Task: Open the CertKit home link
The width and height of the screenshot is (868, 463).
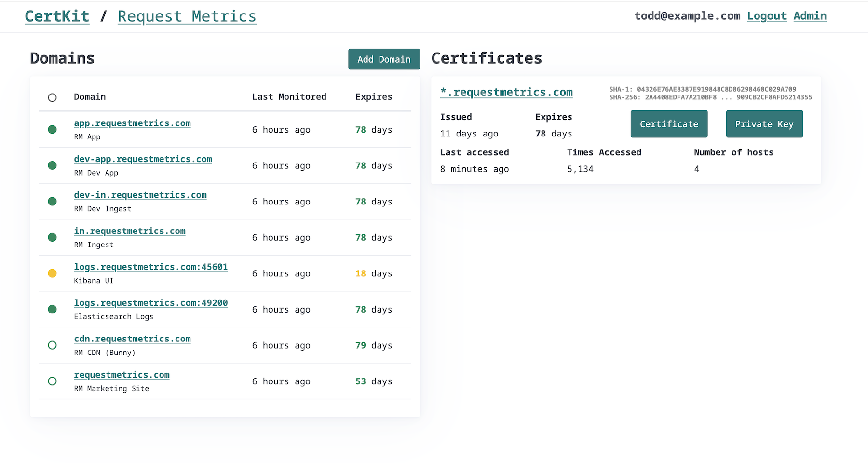Action: pyautogui.click(x=57, y=16)
